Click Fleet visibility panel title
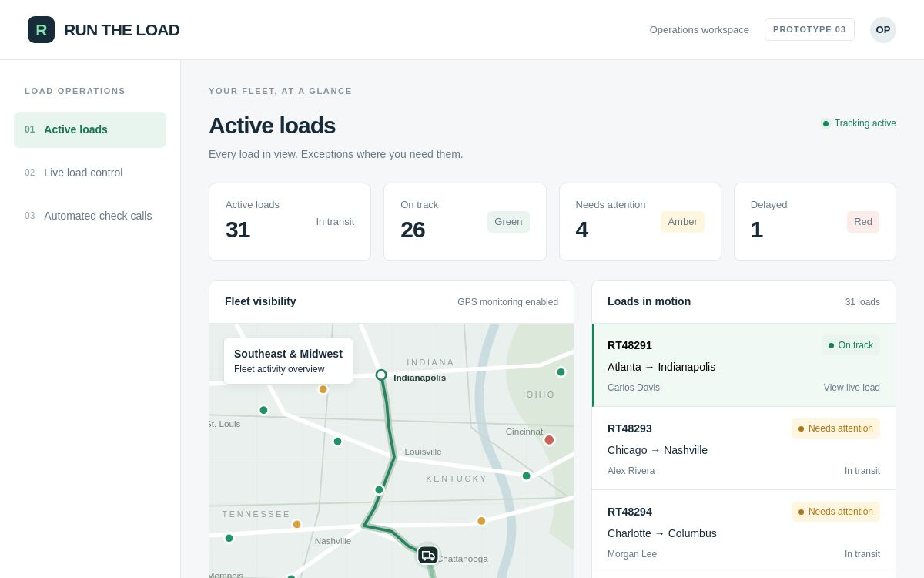Screen dimensions: 924x578 pyautogui.click(x=260, y=301)
